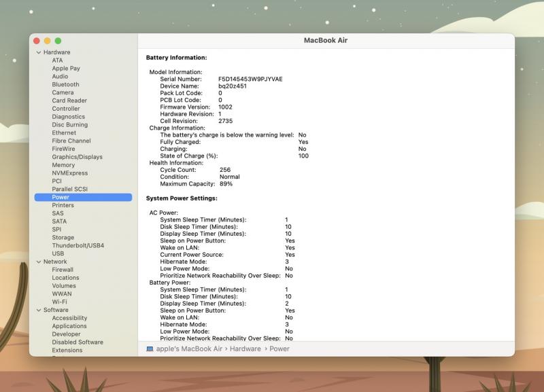Click the Software group label
Screen dimensions: 544x392
point(56,310)
